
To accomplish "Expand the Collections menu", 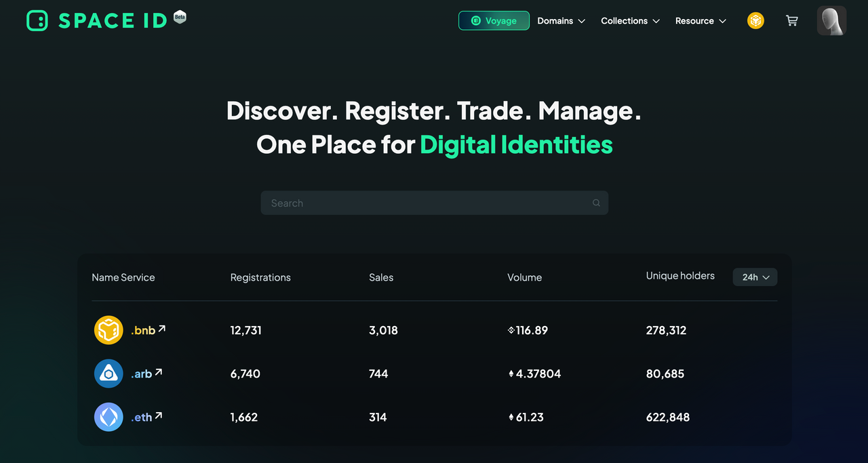I will (x=630, y=21).
